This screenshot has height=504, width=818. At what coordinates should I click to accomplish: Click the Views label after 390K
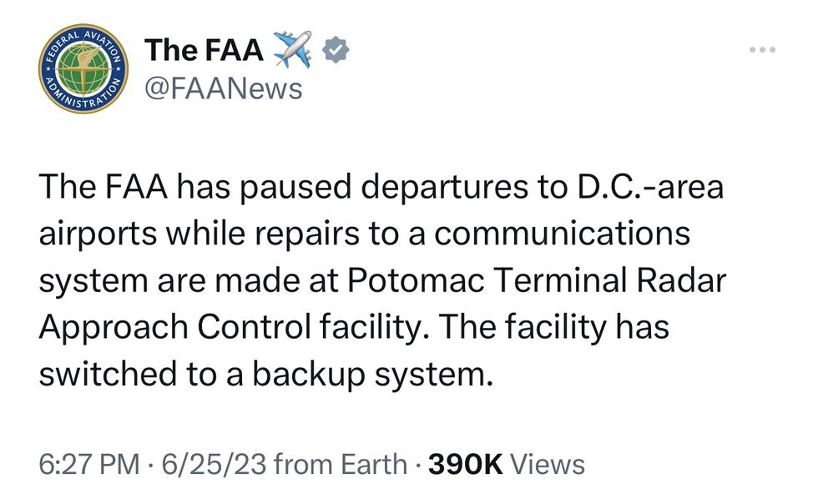coord(547,464)
